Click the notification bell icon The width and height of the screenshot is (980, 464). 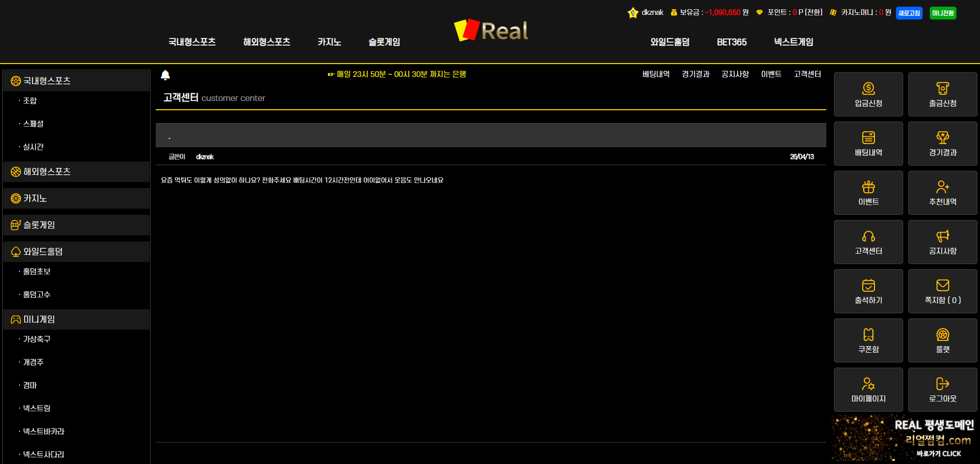click(x=165, y=75)
